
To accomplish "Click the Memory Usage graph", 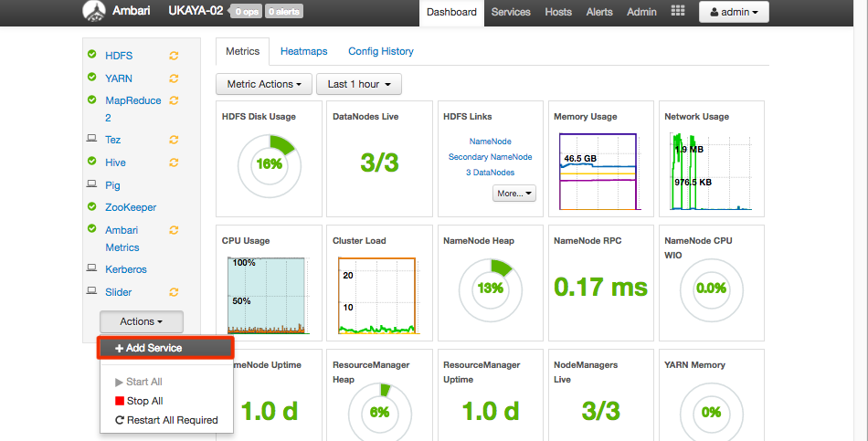I will (598, 172).
